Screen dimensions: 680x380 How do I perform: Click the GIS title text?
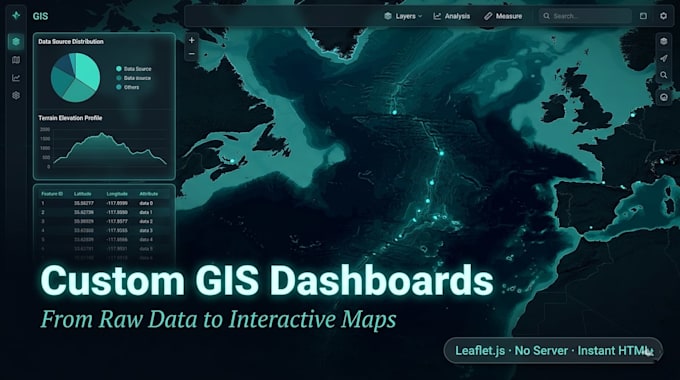pyautogui.click(x=40, y=16)
